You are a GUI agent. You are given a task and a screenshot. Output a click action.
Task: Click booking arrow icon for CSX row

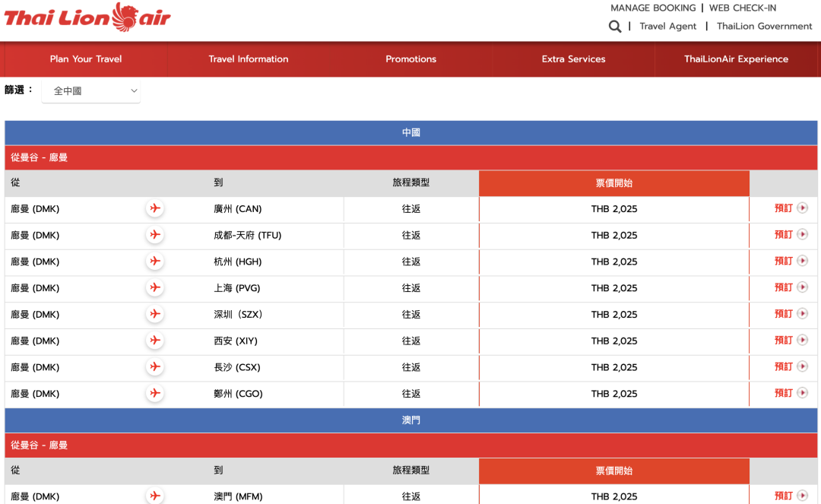pyautogui.click(x=802, y=366)
